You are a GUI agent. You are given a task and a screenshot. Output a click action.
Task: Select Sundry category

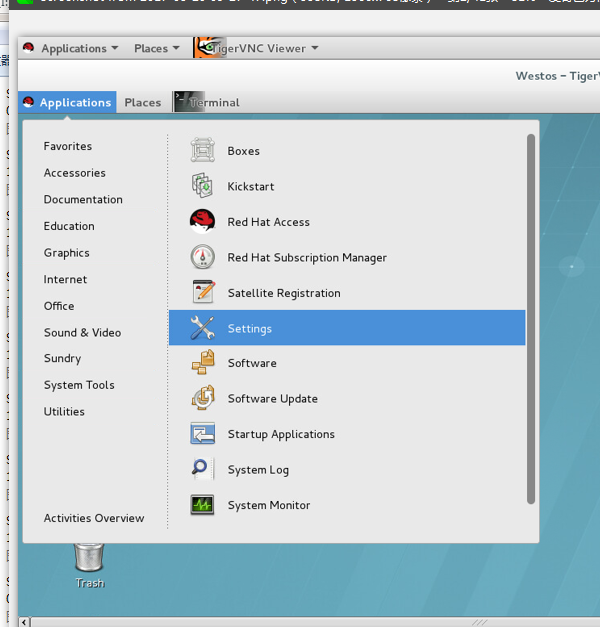pos(62,358)
